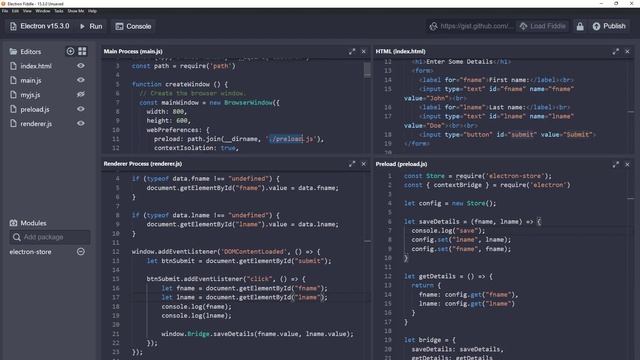
Task: Hide the preload.js editor
Action: coord(81,109)
